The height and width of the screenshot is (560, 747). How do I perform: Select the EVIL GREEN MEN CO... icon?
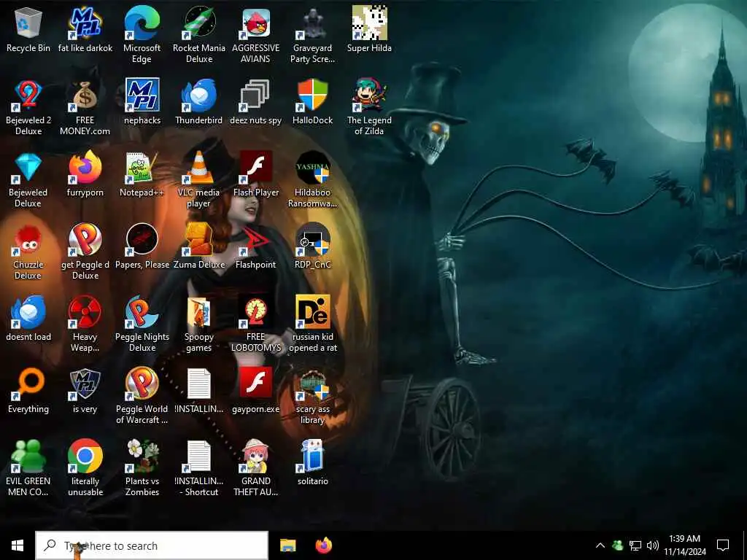tap(28, 456)
